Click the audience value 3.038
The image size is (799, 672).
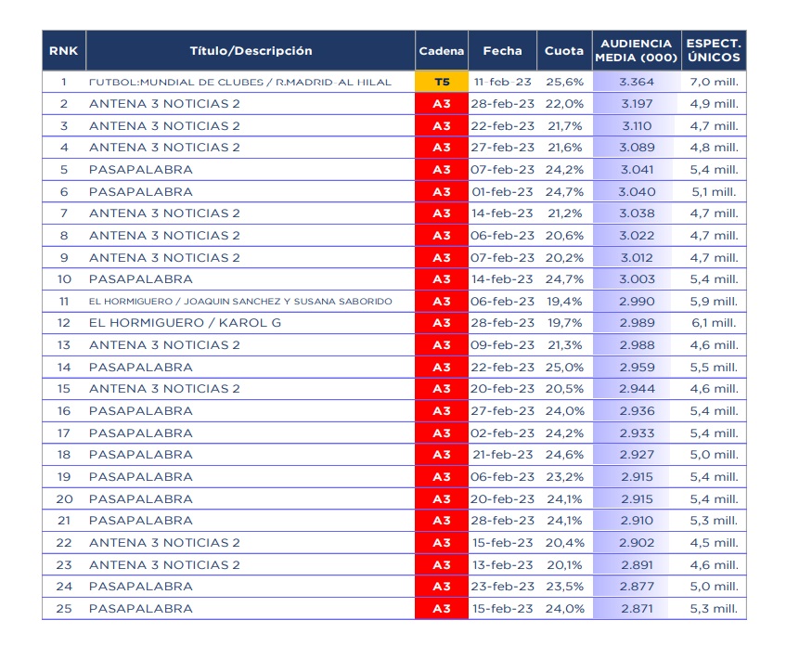tap(637, 213)
